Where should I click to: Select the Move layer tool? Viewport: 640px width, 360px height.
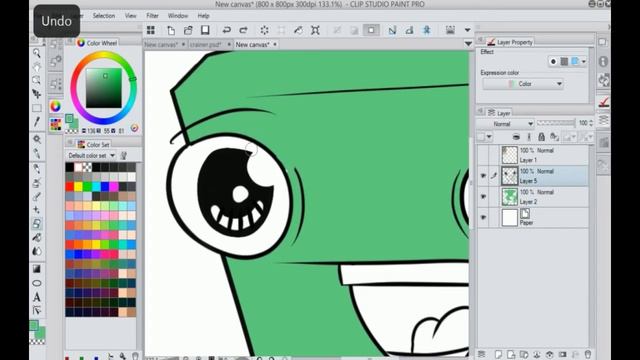click(37, 94)
